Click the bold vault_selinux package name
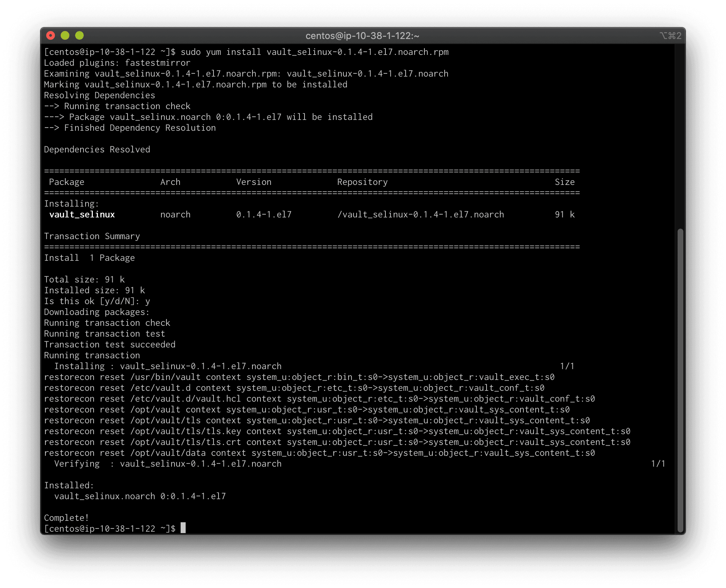The image size is (726, 588). pos(82,214)
